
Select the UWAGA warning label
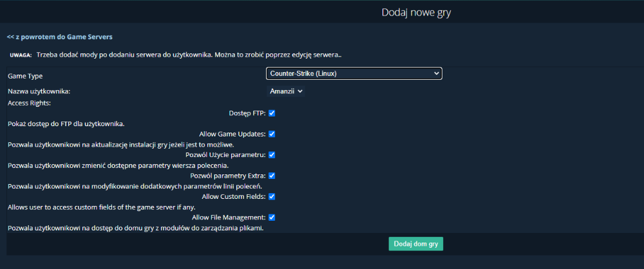pyautogui.click(x=21, y=55)
